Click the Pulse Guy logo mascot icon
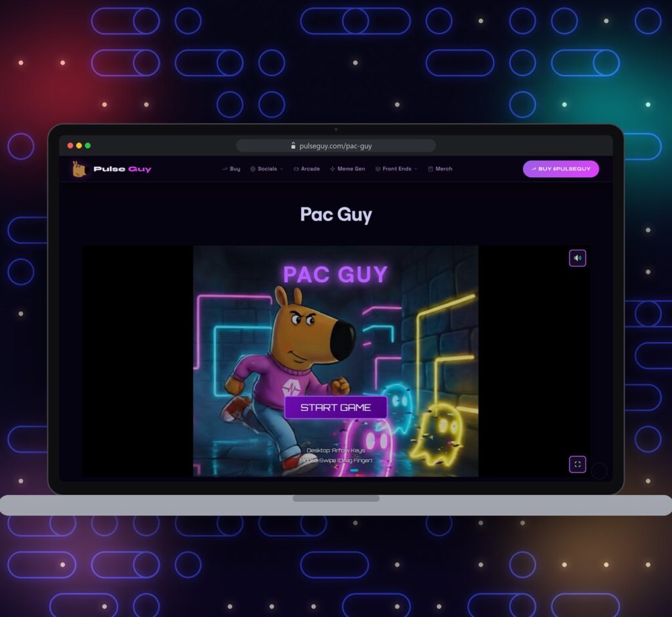This screenshot has width=672, height=617. pos(79,169)
